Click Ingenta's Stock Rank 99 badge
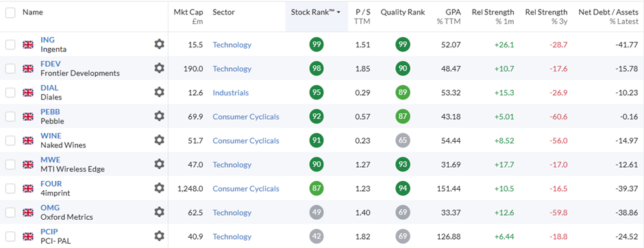This screenshot has height=248, width=644. click(x=317, y=45)
